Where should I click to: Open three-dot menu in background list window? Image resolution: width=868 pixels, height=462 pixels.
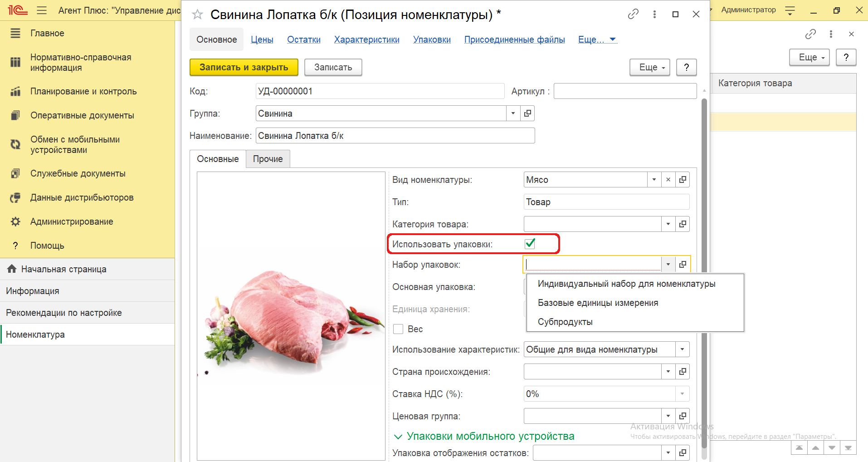tap(831, 34)
